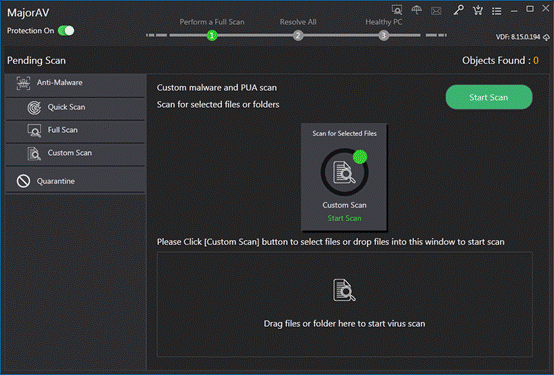Click the VDF update download icon
Image resolution: width=554 pixels, height=375 pixels.
pos(547,37)
